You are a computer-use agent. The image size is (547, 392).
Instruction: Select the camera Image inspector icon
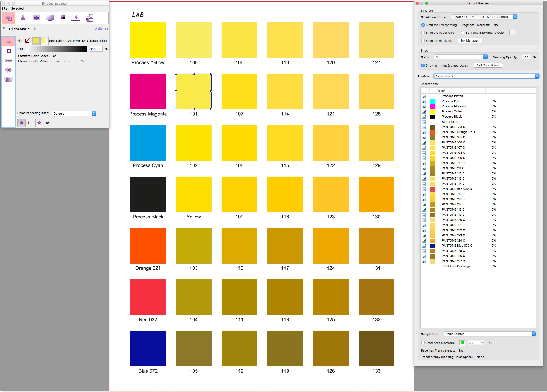(x=36, y=18)
